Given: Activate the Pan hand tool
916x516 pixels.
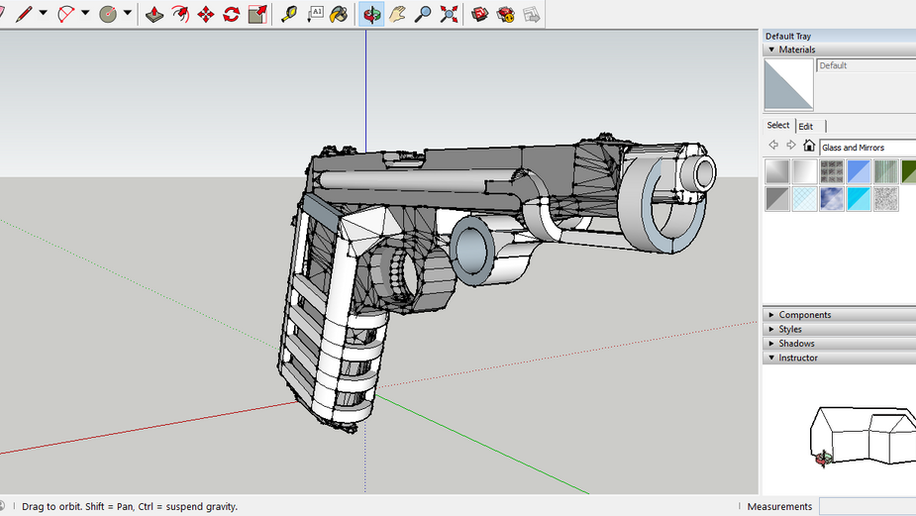Looking at the screenshot, I should [398, 14].
